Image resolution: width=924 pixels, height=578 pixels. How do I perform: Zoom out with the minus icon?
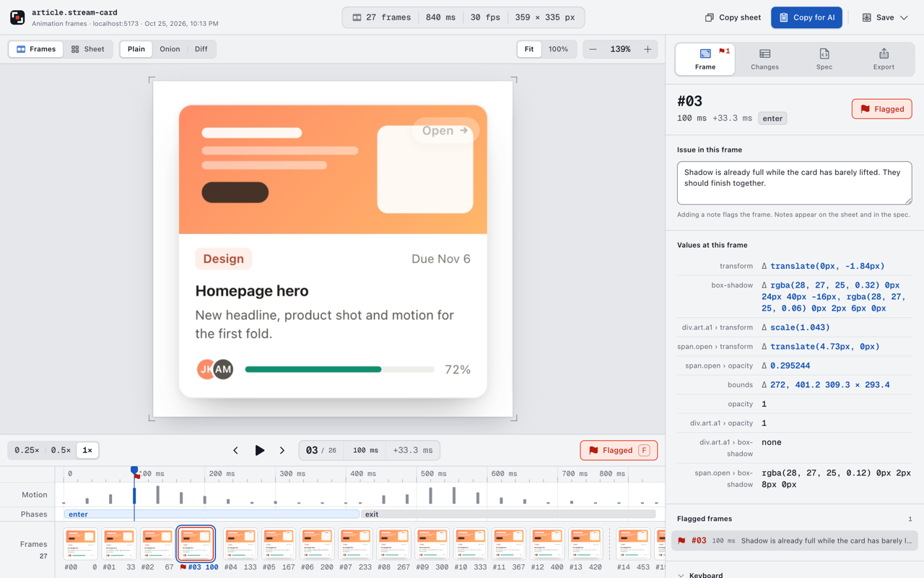tap(593, 49)
